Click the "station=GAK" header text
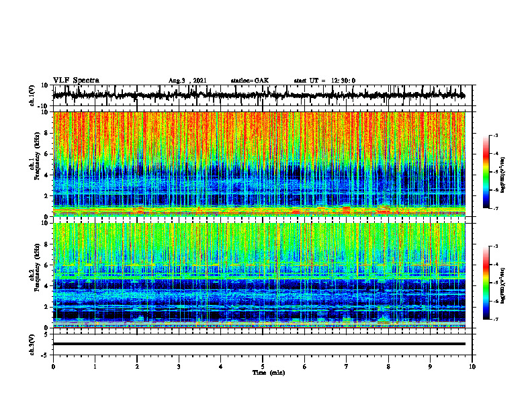Viewport: 532px width, 411px height. [x=250, y=81]
